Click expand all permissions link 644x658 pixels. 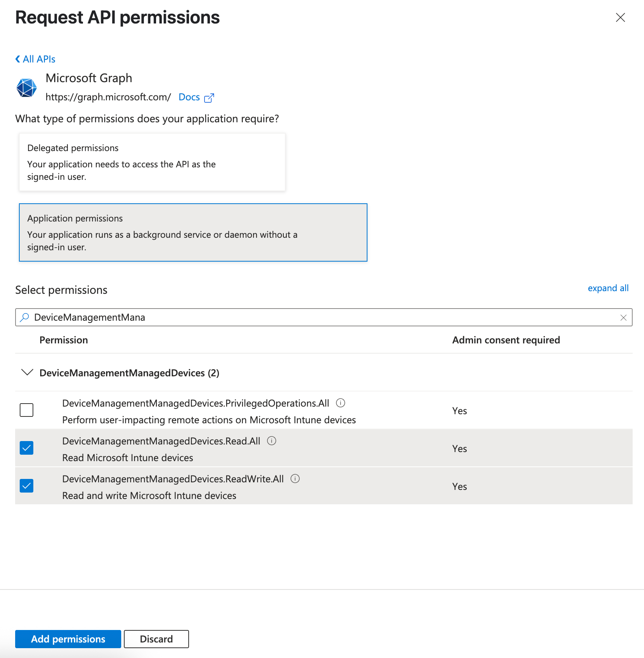[608, 288]
